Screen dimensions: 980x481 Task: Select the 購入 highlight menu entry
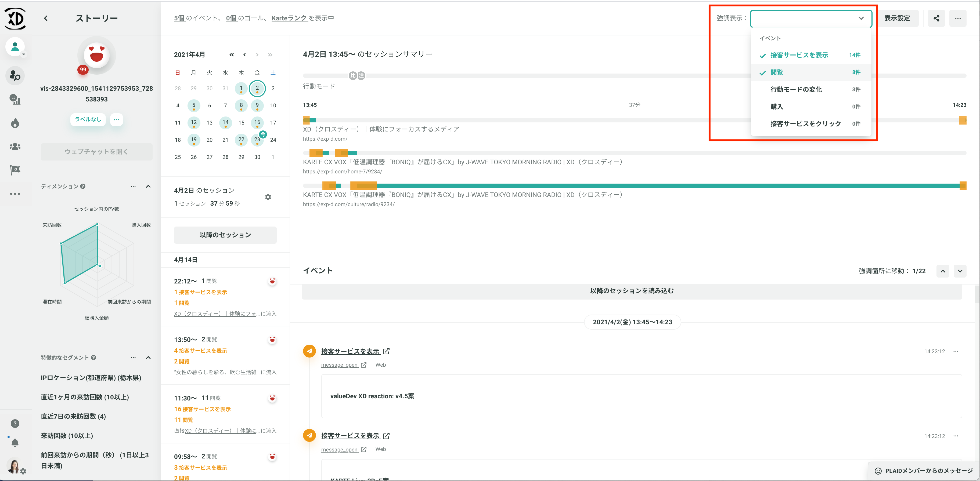tap(776, 107)
